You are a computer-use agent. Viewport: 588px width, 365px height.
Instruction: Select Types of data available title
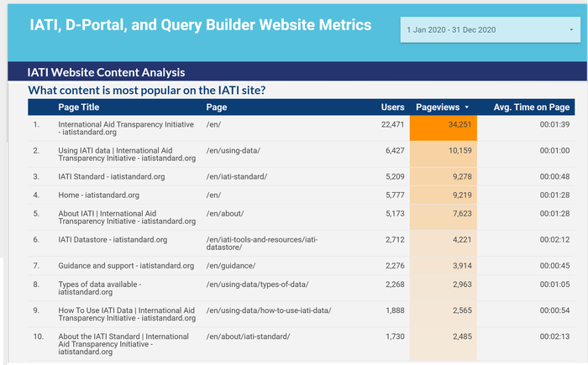[99, 288]
